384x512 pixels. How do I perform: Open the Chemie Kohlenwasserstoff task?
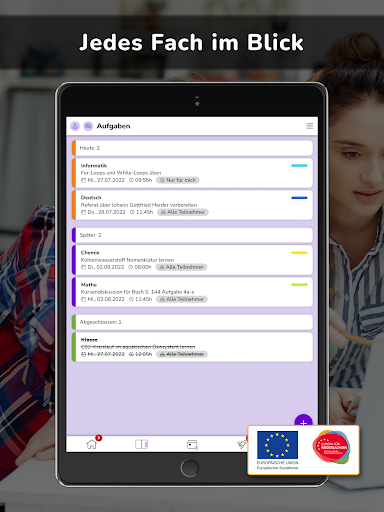(192, 260)
